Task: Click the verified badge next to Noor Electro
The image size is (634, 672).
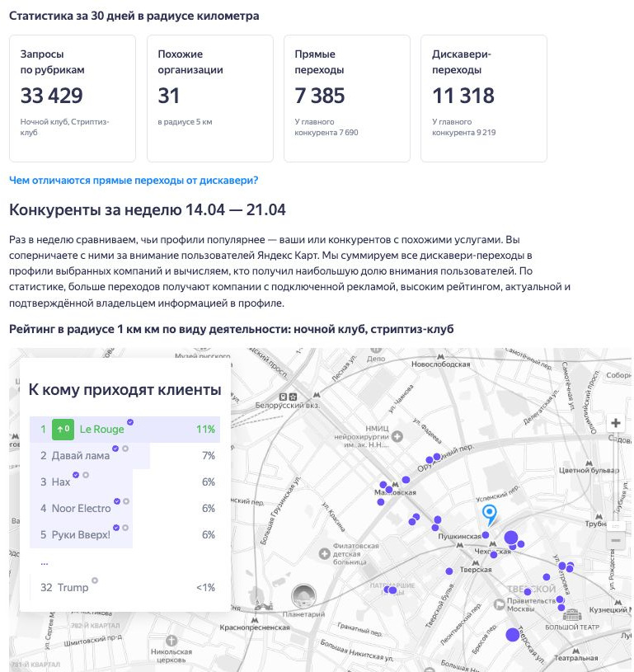Action: point(117,501)
